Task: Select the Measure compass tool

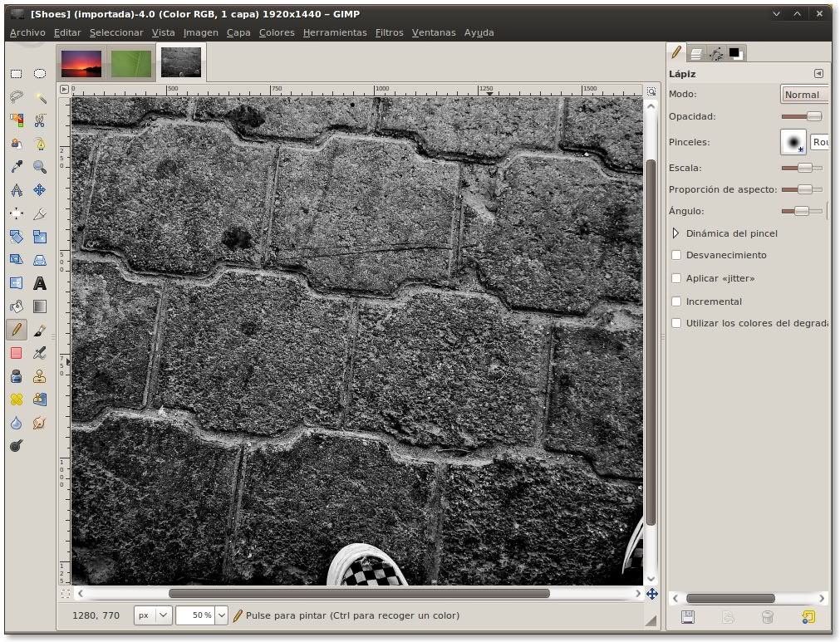Action: (16, 190)
